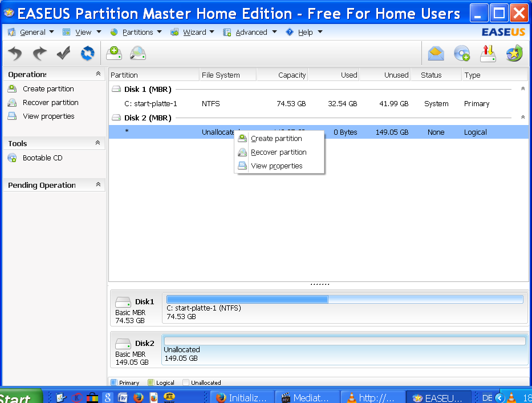The image size is (532, 403).
Task: Click the upgrade arrows drive icon
Action: [x=488, y=53]
